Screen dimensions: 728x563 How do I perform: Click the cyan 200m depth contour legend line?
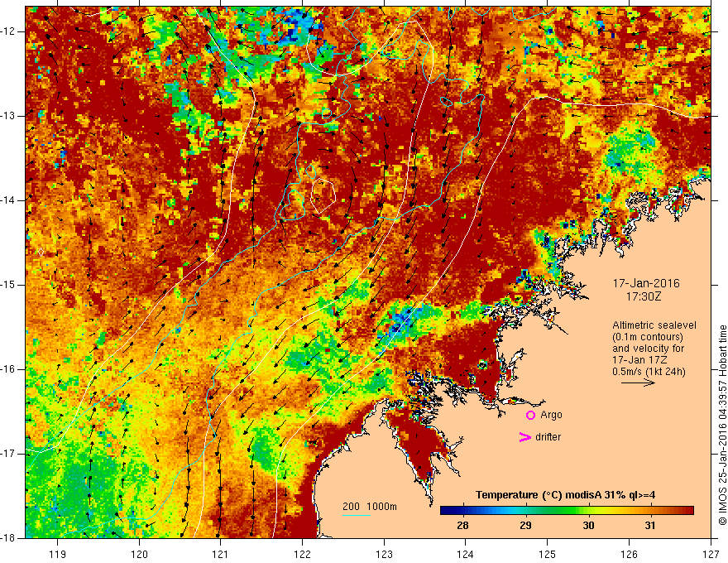[356, 516]
